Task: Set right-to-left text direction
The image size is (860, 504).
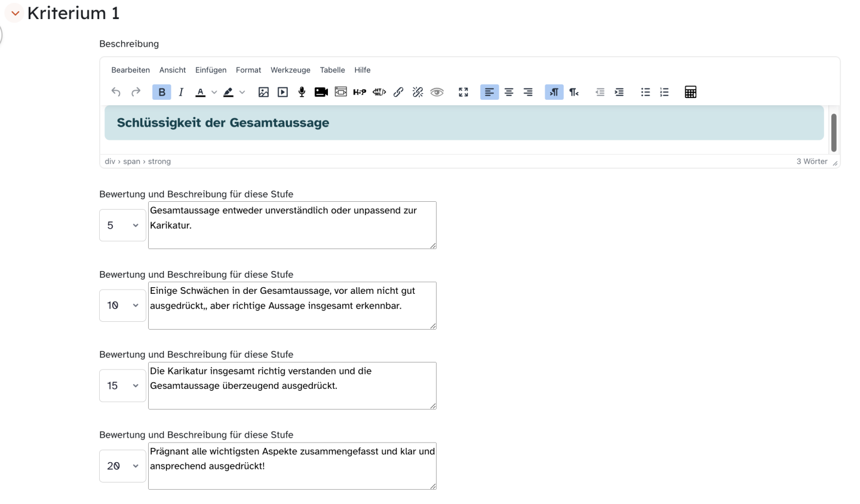Action: (574, 92)
